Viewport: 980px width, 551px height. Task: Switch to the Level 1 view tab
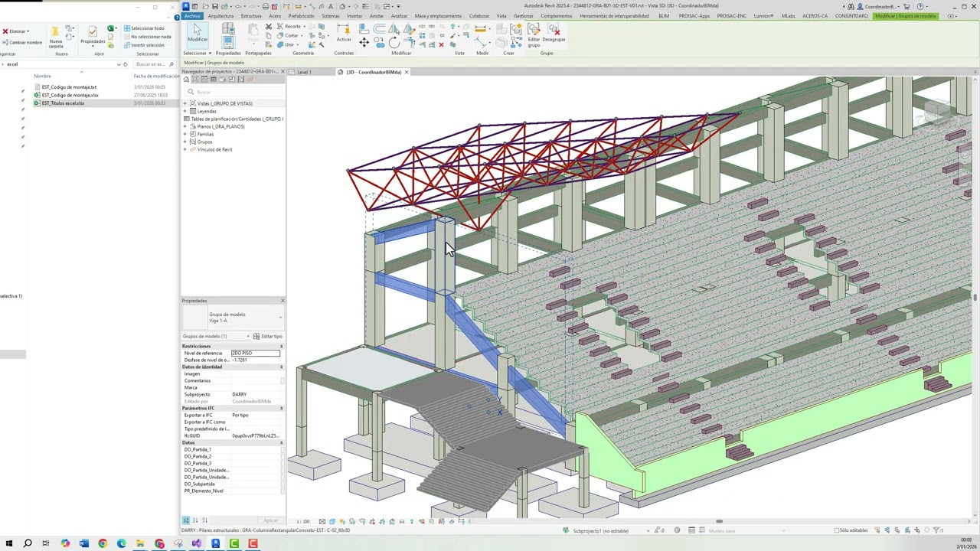click(x=304, y=72)
